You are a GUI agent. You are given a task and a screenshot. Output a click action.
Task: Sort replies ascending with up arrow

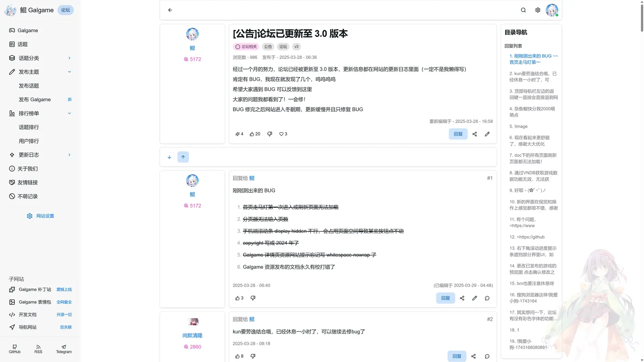click(183, 157)
